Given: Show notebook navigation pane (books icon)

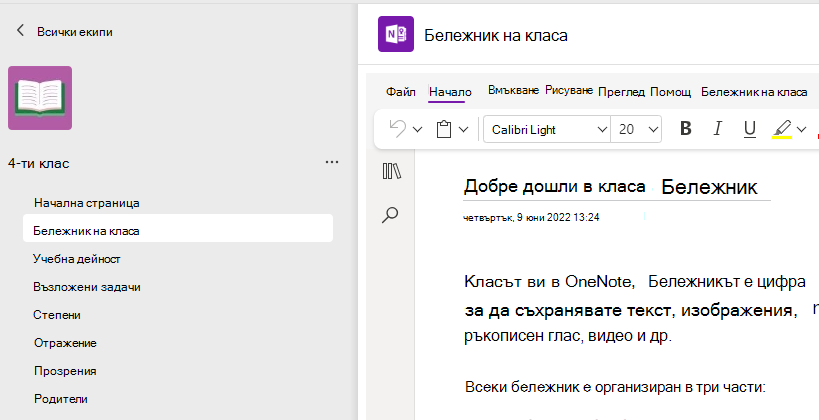Looking at the screenshot, I should [x=392, y=171].
